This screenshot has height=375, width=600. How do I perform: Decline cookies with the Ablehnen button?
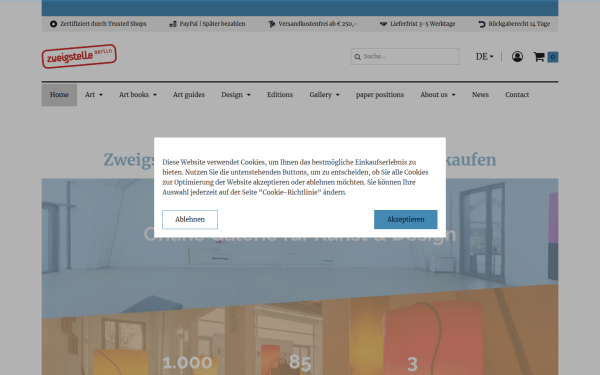point(190,220)
